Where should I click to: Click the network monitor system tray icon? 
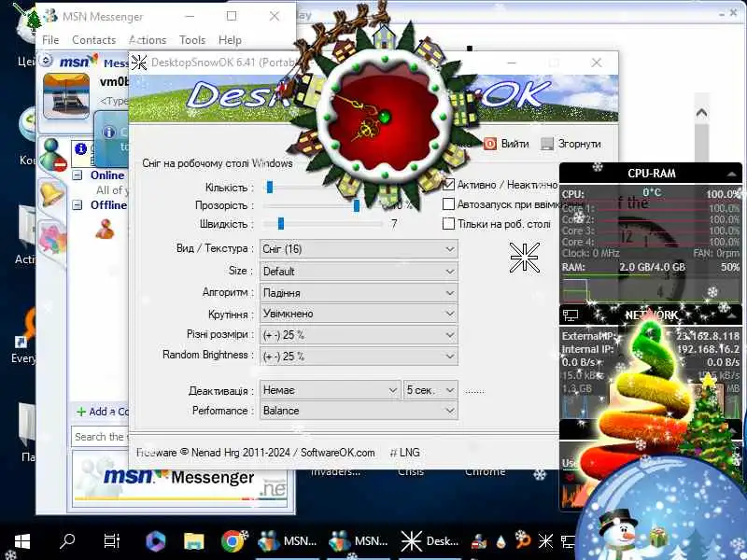tap(568, 541)
